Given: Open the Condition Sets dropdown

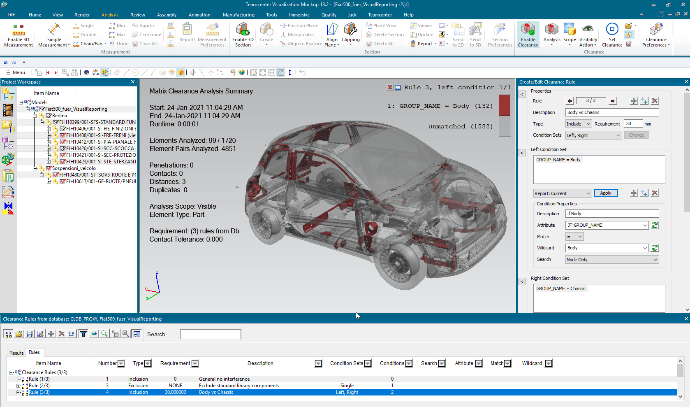Looking at the screenshot, I should [593, 135].
